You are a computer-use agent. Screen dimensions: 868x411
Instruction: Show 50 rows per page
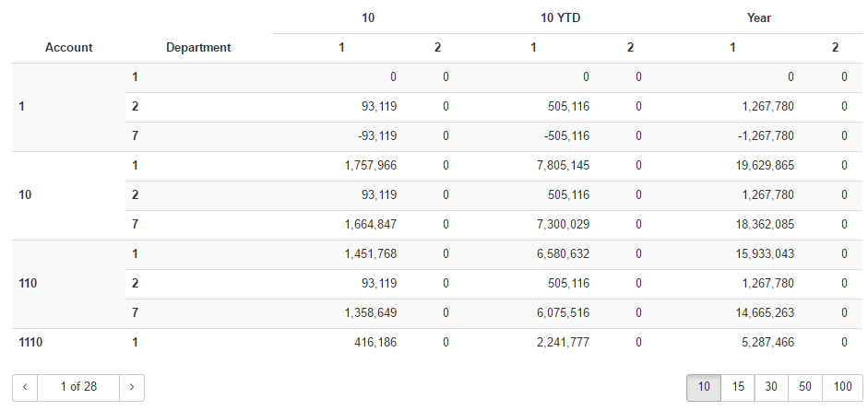pos(805,387)
